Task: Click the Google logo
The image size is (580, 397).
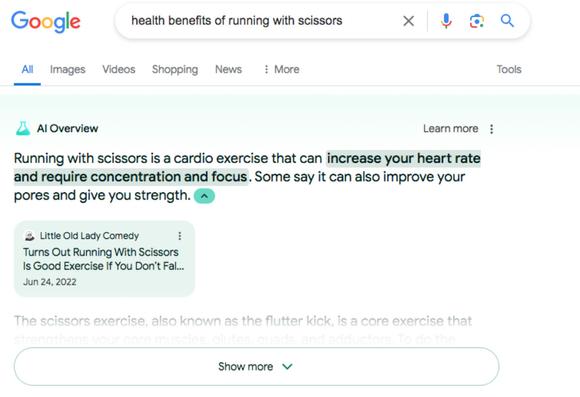Action: pyautogui.click(x=45, y=21)
